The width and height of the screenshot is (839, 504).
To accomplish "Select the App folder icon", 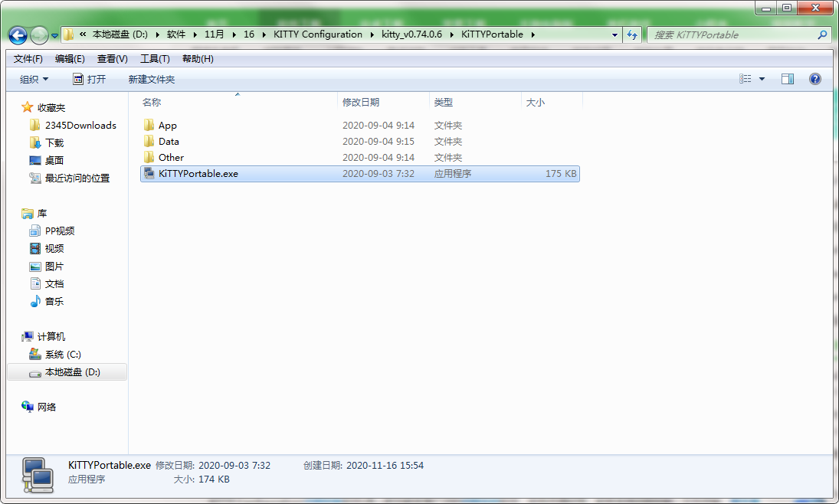I will [x=149, y=125].
